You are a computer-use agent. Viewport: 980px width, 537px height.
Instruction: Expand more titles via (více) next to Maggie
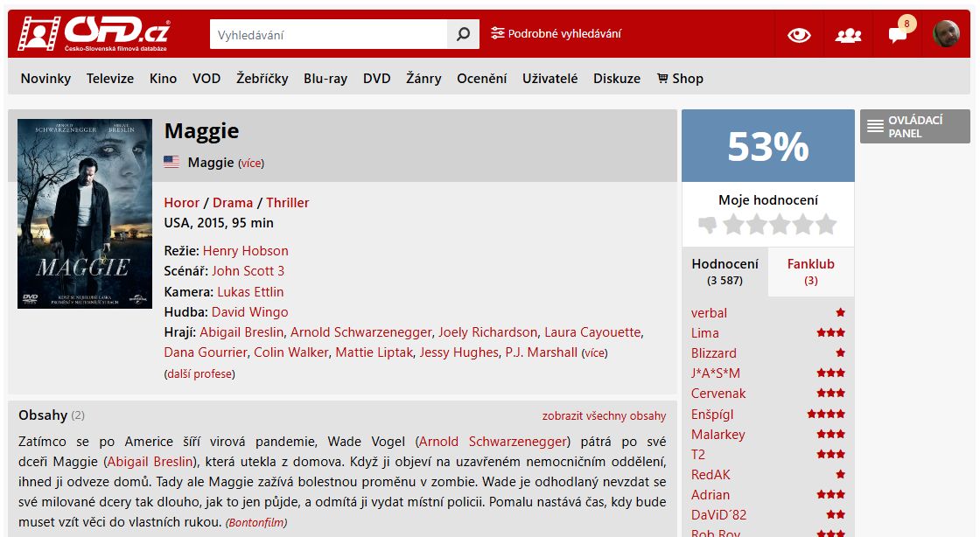pyautogui.click(x=251, y=164)
